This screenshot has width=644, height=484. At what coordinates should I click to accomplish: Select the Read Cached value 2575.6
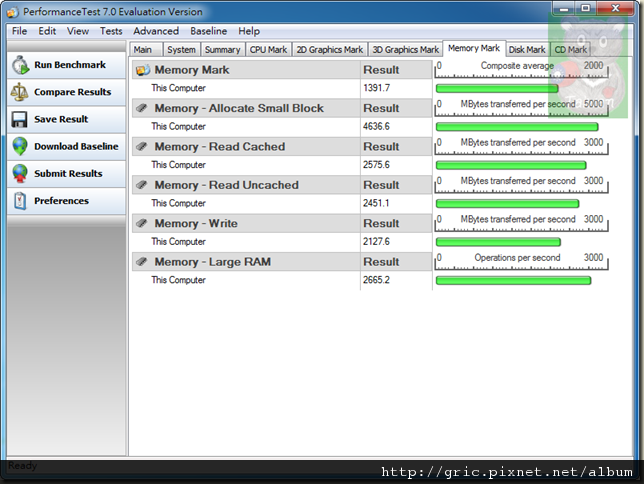point(376,165)
